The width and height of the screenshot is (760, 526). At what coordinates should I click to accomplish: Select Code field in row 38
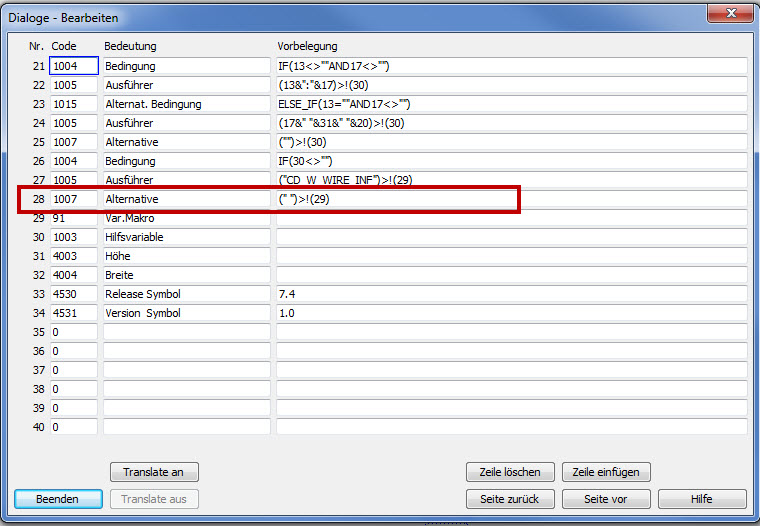click(74, 389)
